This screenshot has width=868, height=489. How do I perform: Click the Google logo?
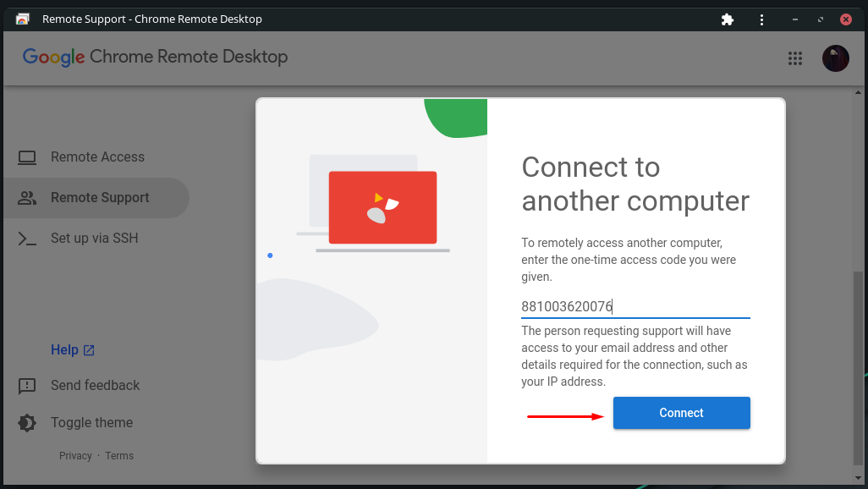point(53,57)
